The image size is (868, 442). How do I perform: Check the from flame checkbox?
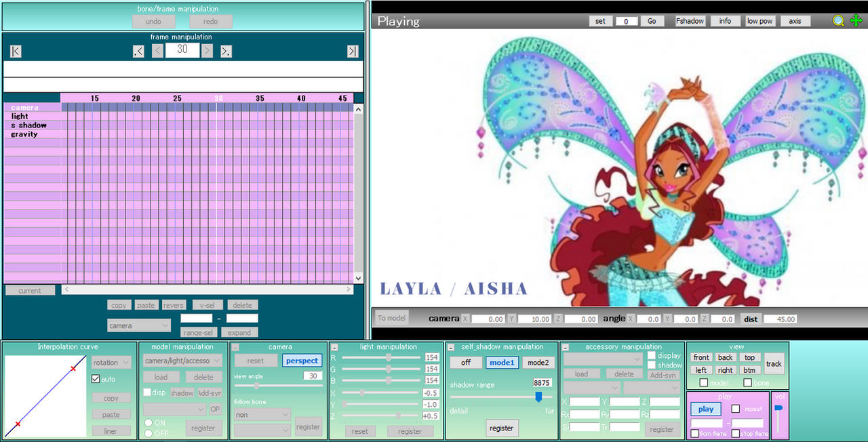695,433
